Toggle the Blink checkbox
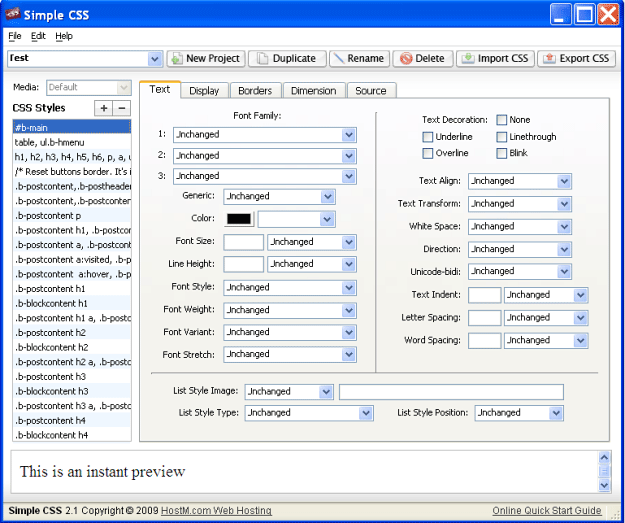Viewport: 625px width, 523px height. [x=501, y=153]
